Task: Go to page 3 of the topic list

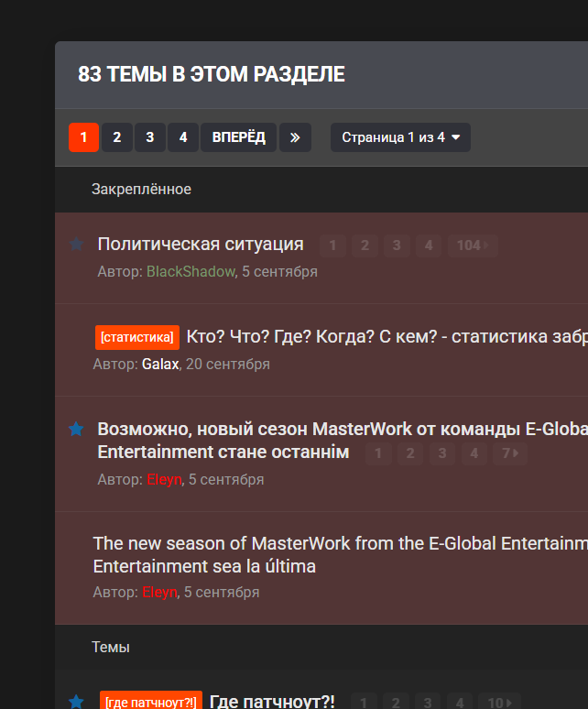Action: pos(149,137)
